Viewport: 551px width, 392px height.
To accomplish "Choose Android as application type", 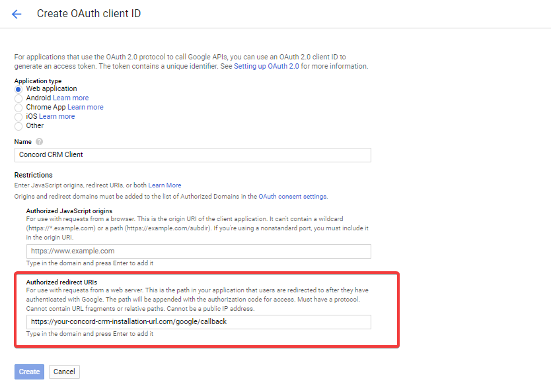I will (18, 98).
